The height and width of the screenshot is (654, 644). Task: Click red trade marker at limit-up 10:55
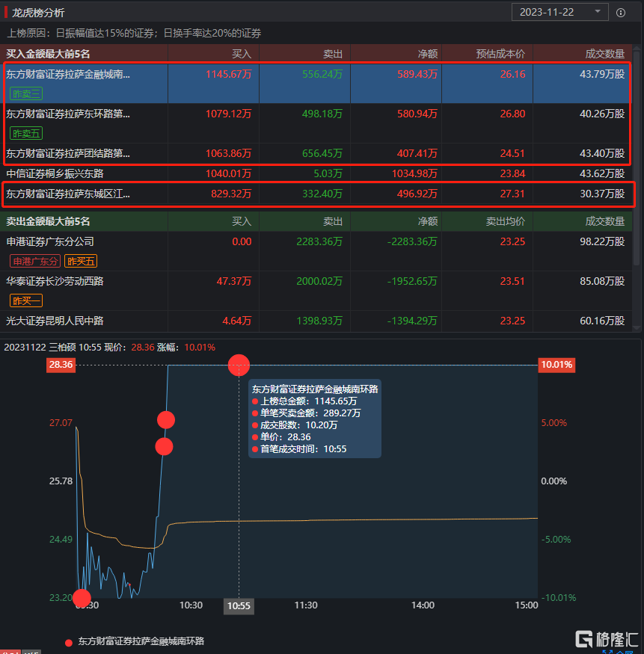coord(239,365)
